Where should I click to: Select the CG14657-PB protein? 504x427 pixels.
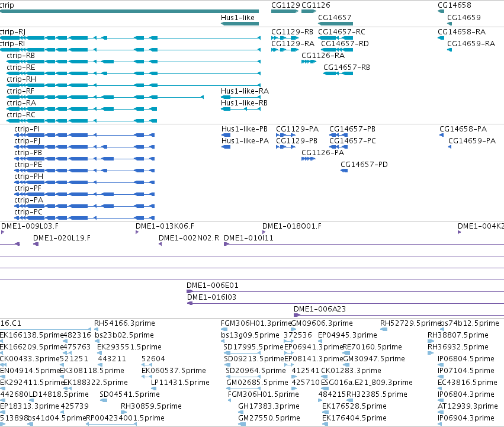click(x=338, y=135)
